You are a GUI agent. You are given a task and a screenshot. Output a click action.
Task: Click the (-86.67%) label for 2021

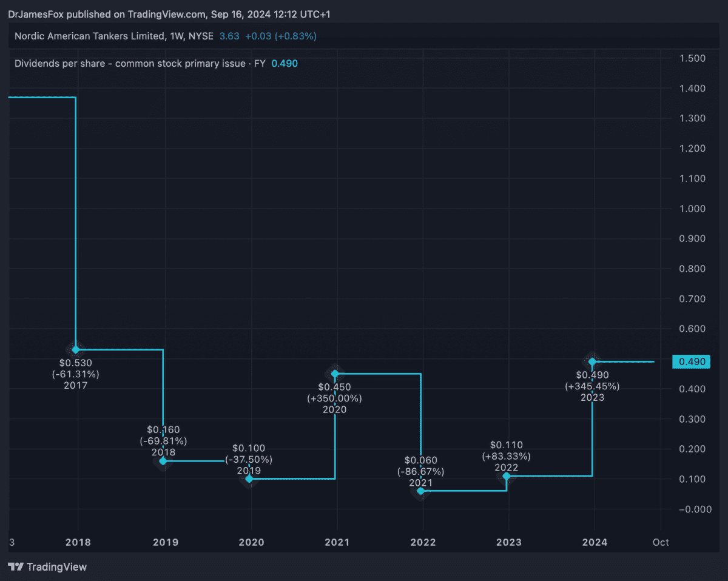point(420,471)
